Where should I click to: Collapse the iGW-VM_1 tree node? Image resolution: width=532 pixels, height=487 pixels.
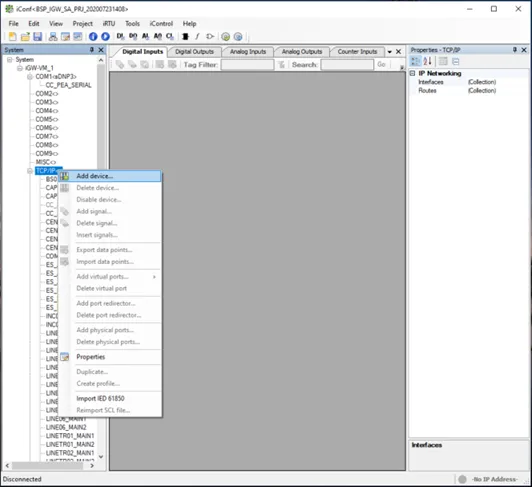[20, 68]
